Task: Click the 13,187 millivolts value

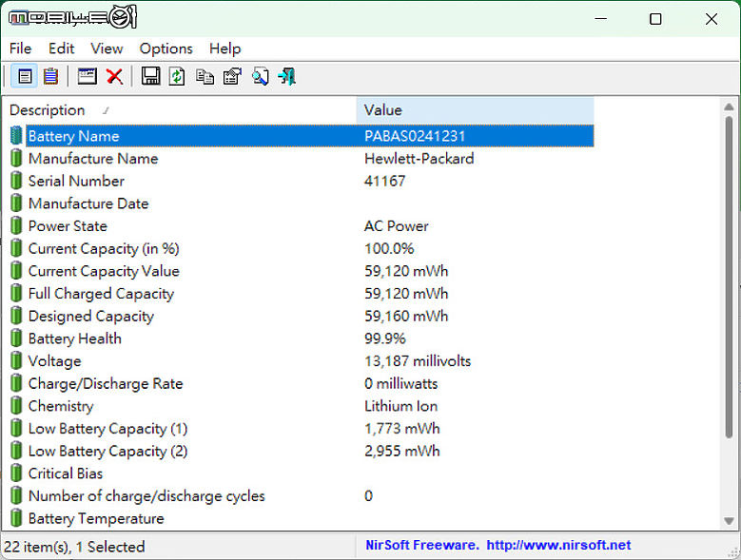Action: pyautogui.click(x=418, y=361)
